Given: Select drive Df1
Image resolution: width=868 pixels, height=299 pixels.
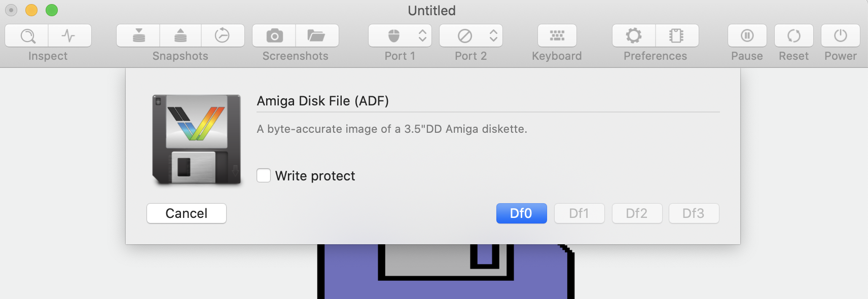Looking at the screenshot, I should pos(579,213).
